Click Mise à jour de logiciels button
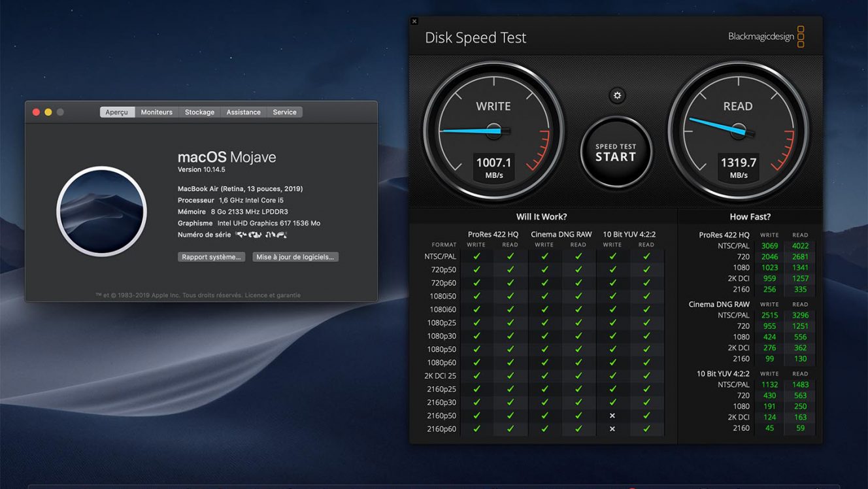This screenshot has height=489, width=868. [295, 257]
